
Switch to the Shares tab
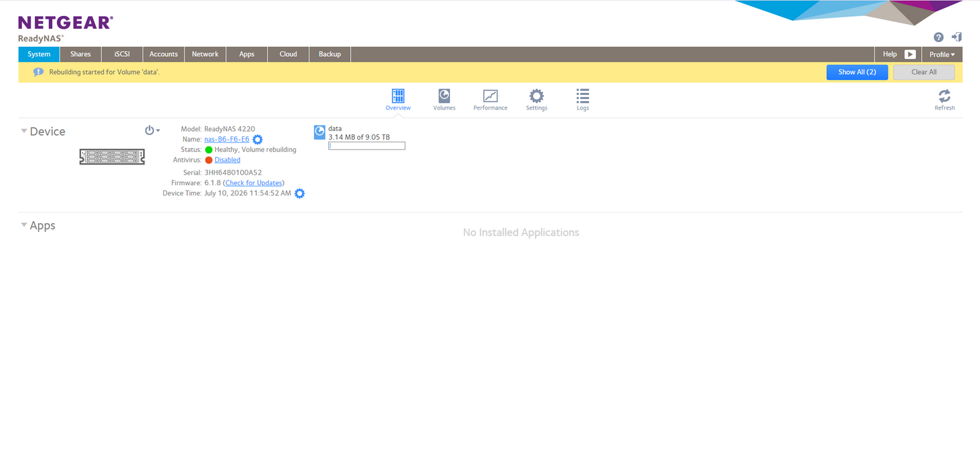pos(80,54)
